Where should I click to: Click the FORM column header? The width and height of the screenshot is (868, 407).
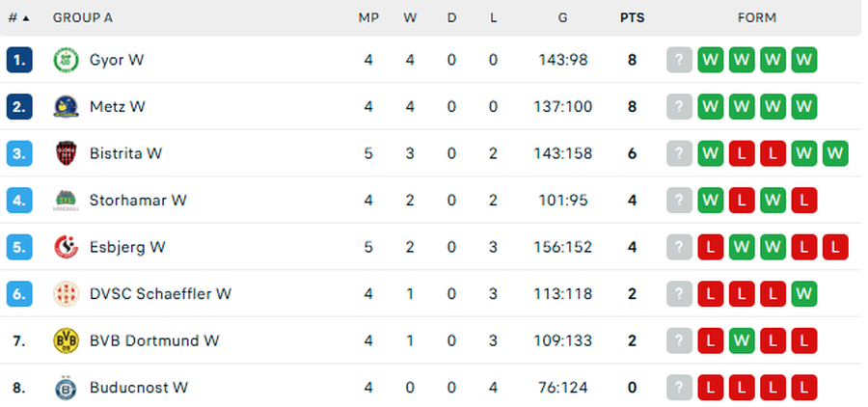point(757,17)
